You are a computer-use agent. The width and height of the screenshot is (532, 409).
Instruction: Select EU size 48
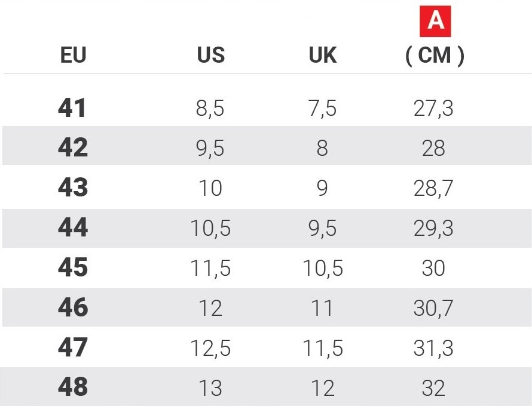(73, 388)
